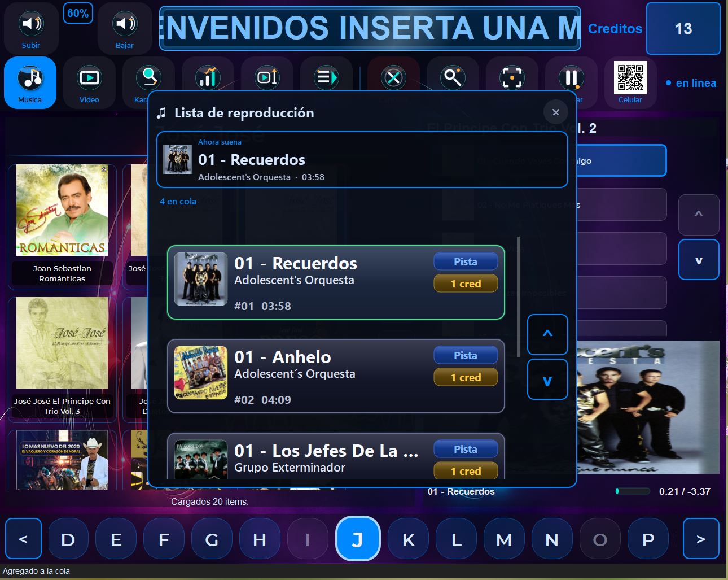Filter albums by letter E
This screenshot has width=728, height=580.
tap(116, 540)
